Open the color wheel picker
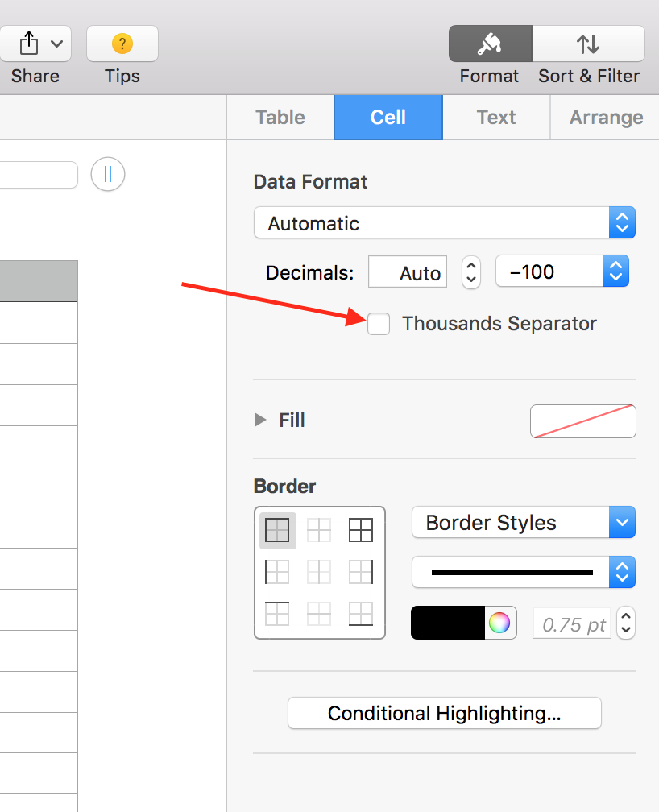 [499, 623]
